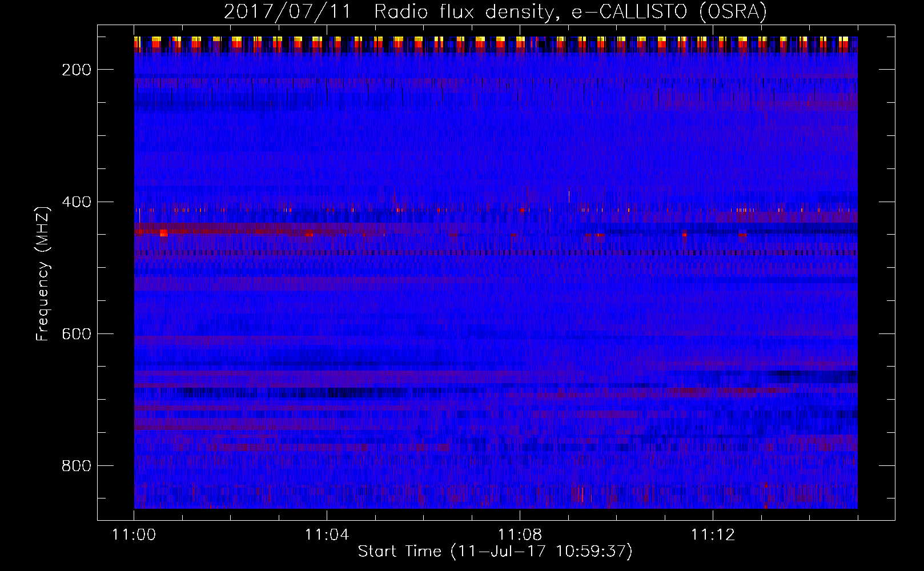This screenshot has width=924, height=571.
Task: Click the 'Frequency (MHZ)' y-axis label
Action: click(x=43, y=274)
